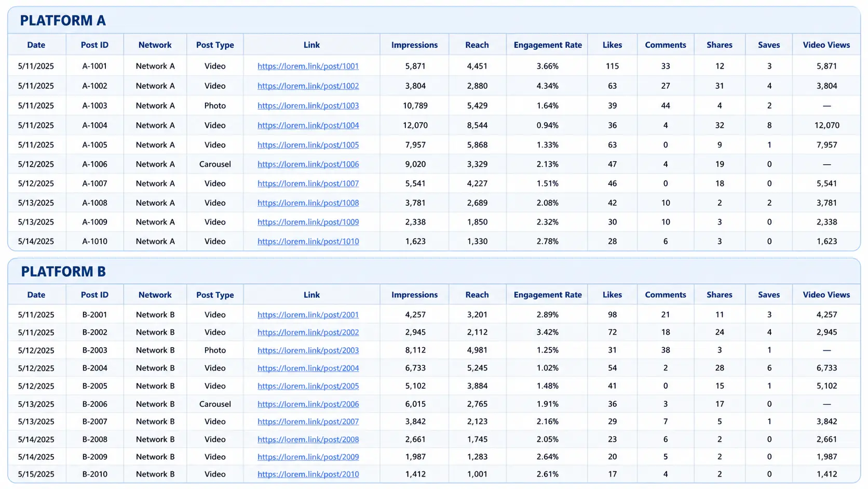868x489 pixels.
Task: Click the 5/15/2025 date cell
Action: [36, 474]
